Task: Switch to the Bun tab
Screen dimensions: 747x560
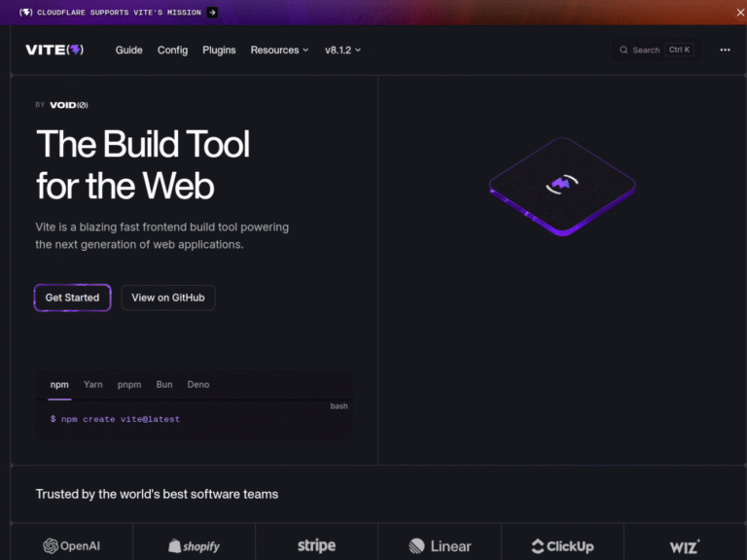Action: [x=164, y=385]
